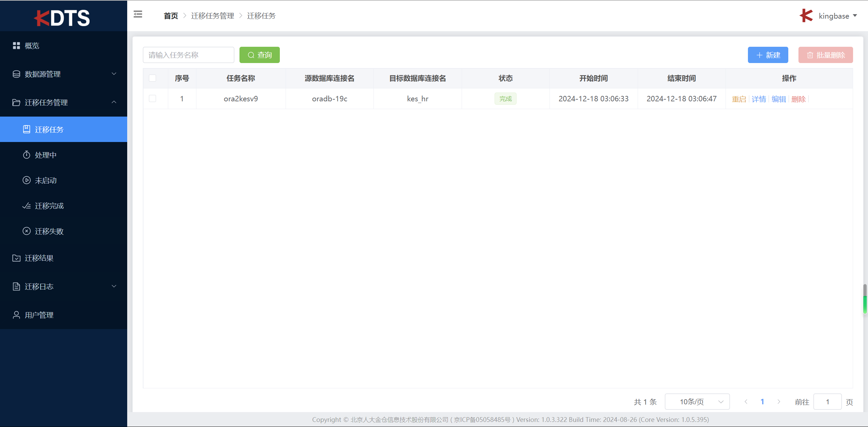The height and width of the screenshot is (427, 868).
Task: Click the checklist icon for 迁移完成
Action: pos(26,206)
